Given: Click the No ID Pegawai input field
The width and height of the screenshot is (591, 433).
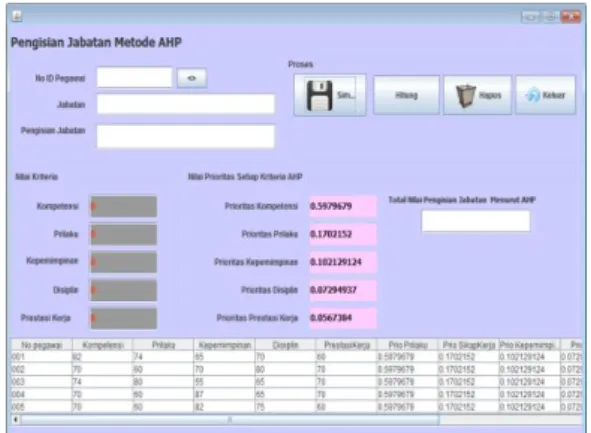Looking at the screenshot, I should [135, 78].
